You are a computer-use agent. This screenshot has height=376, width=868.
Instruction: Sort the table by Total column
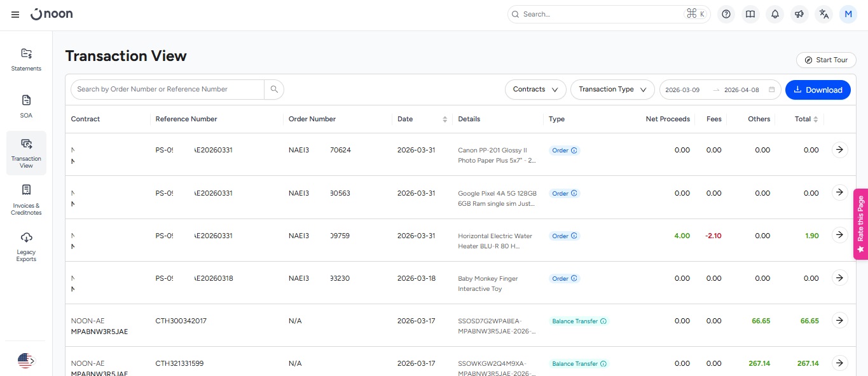[x=815, y=119]
